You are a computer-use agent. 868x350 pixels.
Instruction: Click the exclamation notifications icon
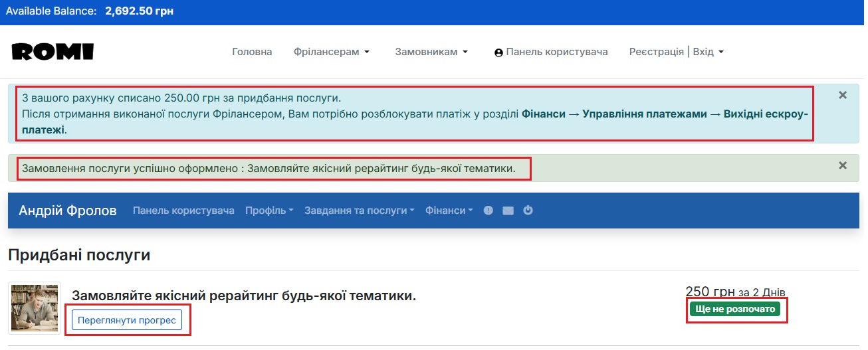[488, 211]
